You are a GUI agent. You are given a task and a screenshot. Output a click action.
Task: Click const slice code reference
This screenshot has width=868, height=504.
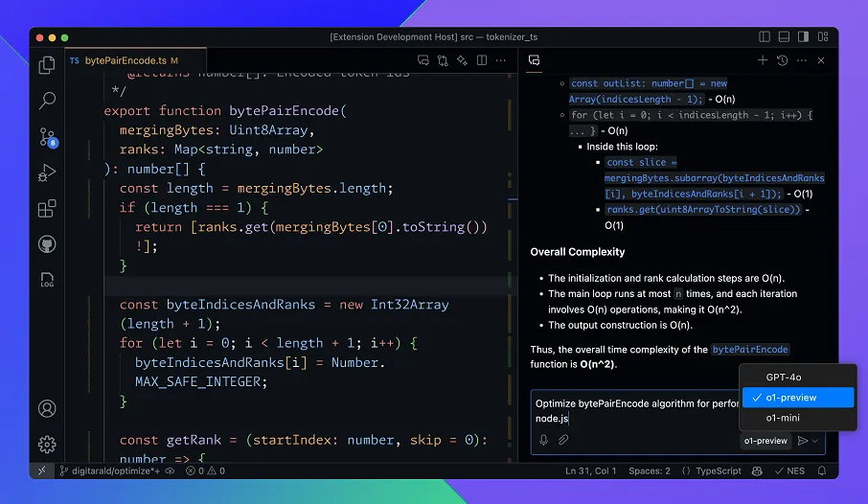tap(714, 178)
